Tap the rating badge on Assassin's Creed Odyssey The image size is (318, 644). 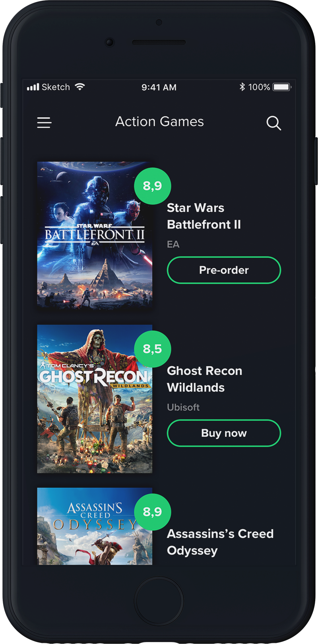(x=153, y=512)
